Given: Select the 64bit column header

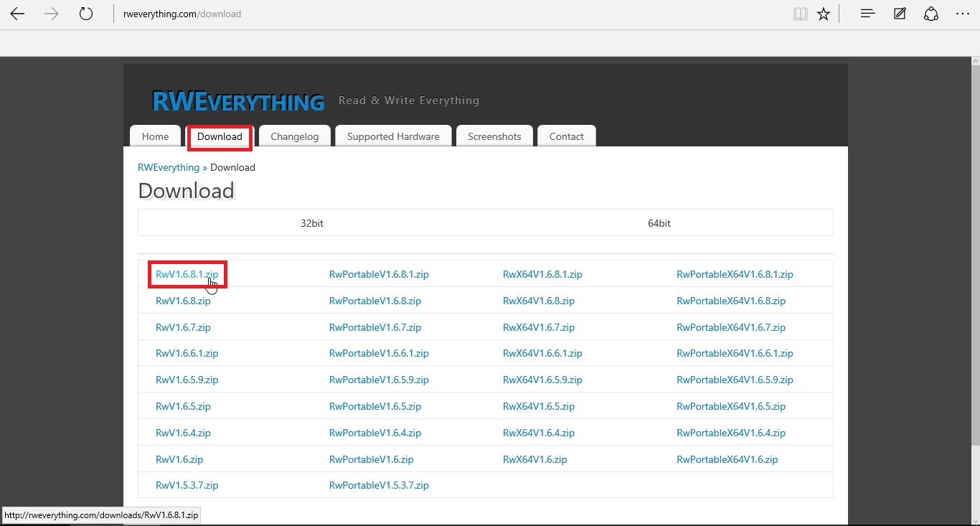Looking at the screenshot, I should coord(659,223).
